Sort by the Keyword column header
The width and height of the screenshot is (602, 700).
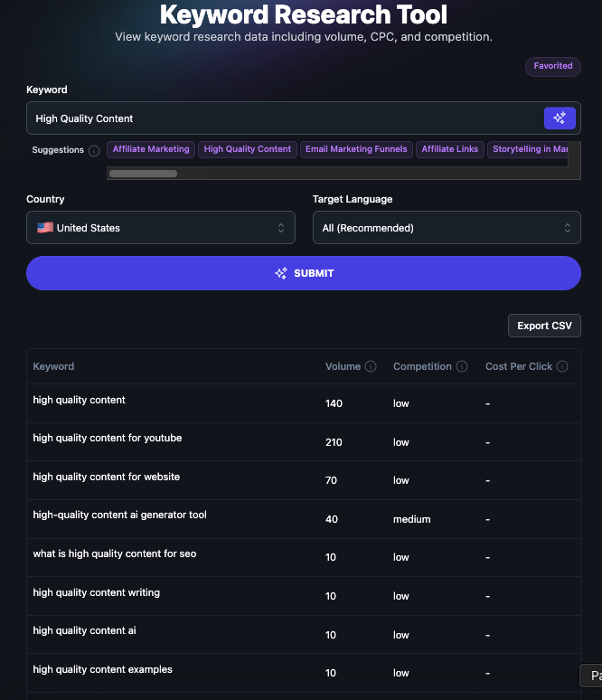pyautogui.click(x=53, y=366)
